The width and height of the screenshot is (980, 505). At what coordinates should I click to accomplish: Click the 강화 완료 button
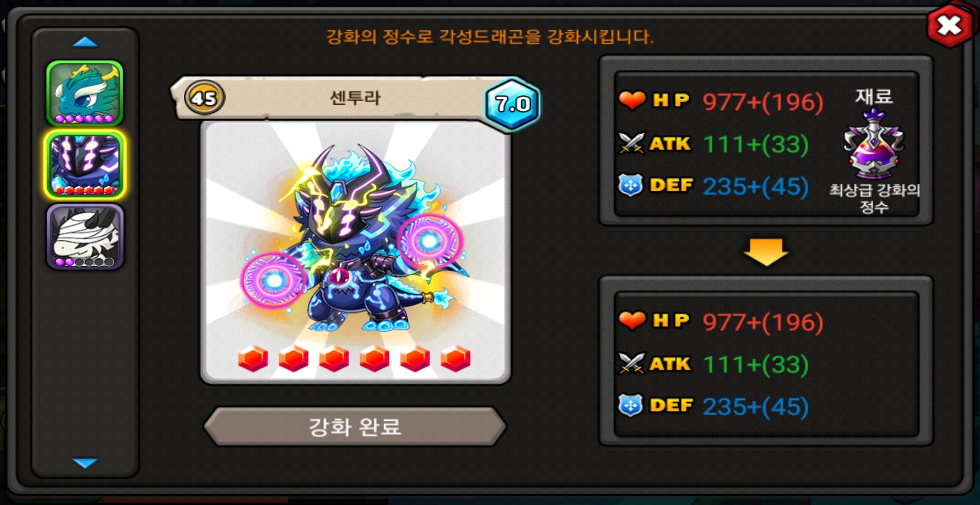[x=355, y=426]
